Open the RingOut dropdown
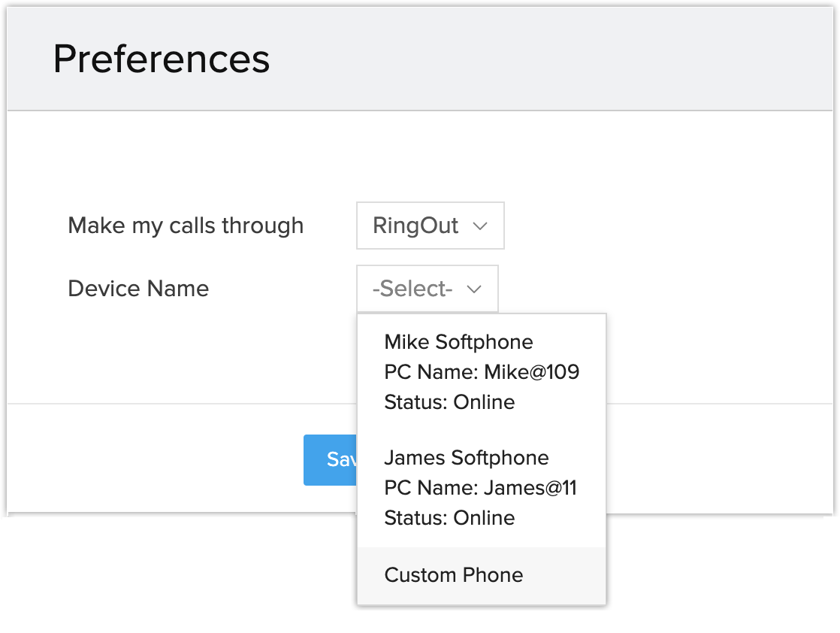This screenshot has height=633, width=840. point(430,226)
